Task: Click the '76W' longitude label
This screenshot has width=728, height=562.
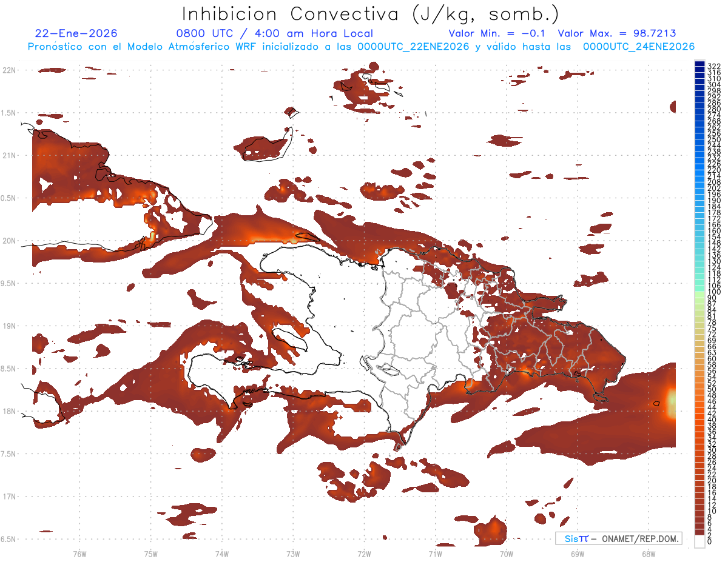Action: (x=79, y=554)
